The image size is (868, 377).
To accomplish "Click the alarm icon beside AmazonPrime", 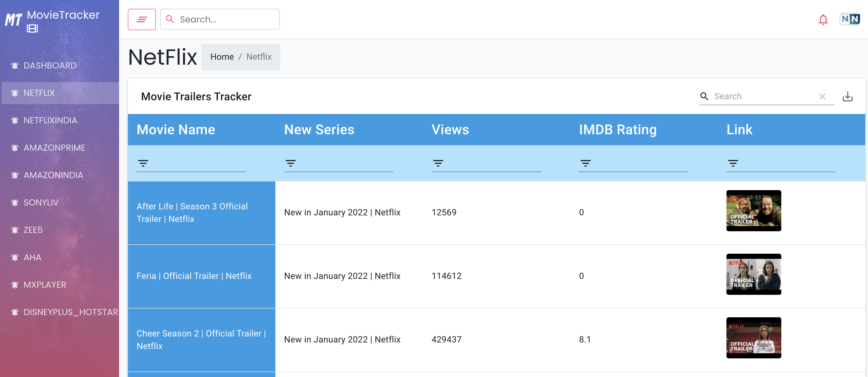I will [15, 148].
